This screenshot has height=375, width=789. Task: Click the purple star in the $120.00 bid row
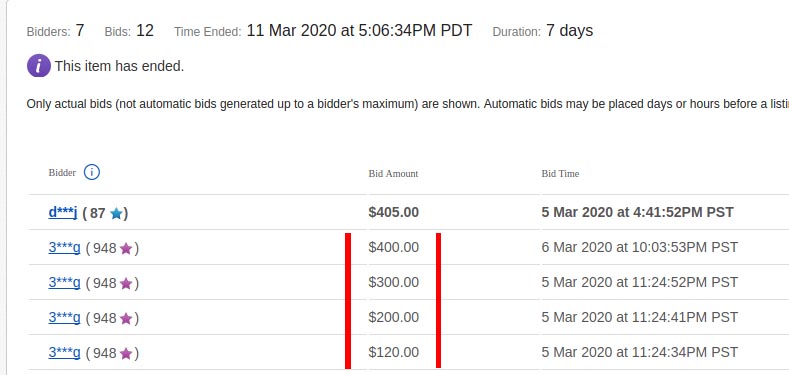[126, 353]
